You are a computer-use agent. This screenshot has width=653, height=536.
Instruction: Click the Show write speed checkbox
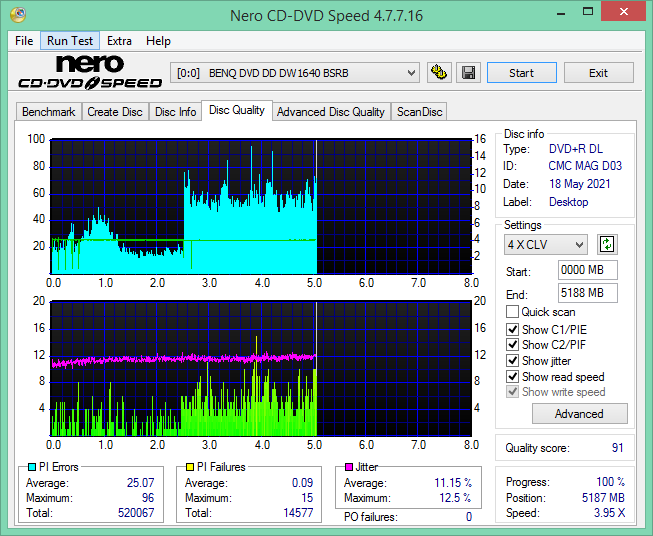tap(512, 392)
